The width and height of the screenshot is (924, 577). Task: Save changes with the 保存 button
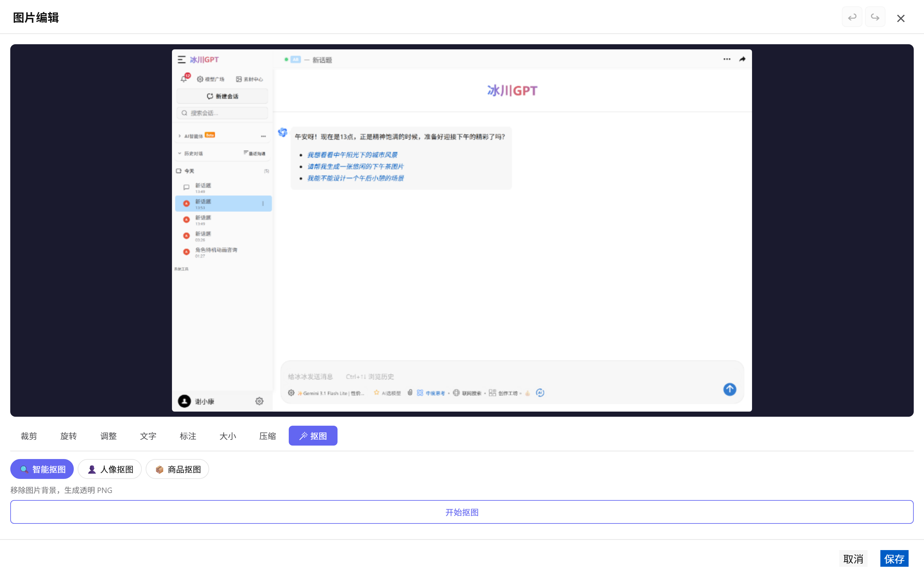(x=894, y=558)
